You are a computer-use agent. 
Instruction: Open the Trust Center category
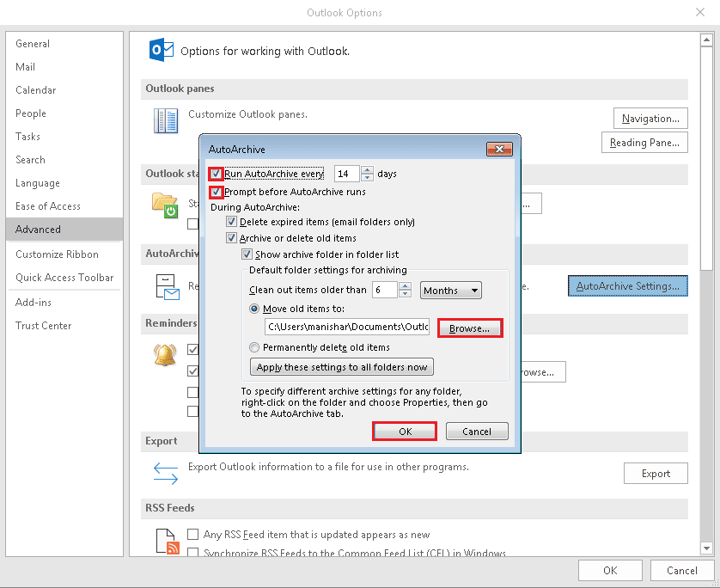coord(64,326)
